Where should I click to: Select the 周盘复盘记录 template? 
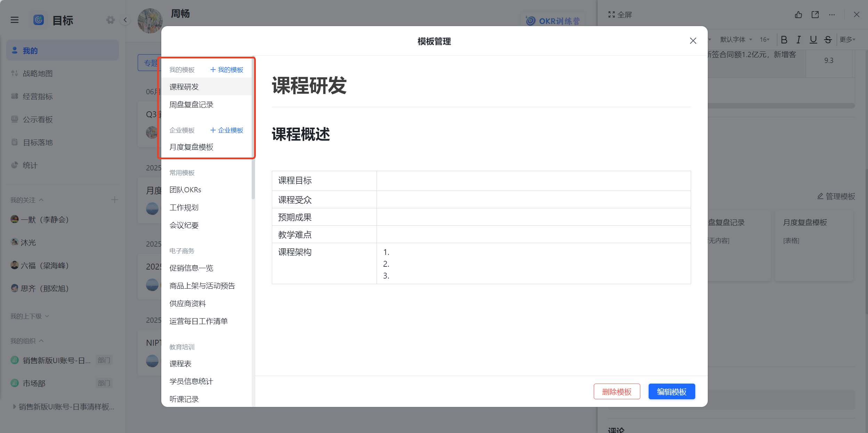click(x=207, y=104)
